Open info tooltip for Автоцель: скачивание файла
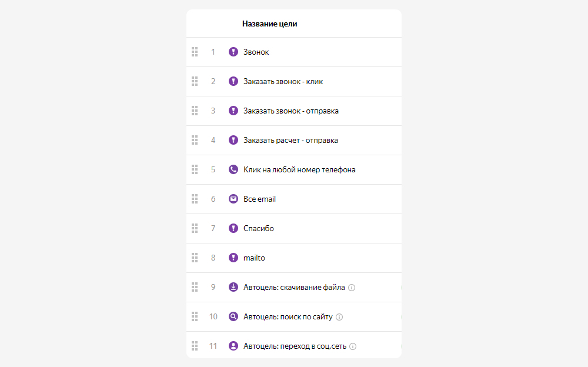The image size is (588, 367). coord(352,288)
